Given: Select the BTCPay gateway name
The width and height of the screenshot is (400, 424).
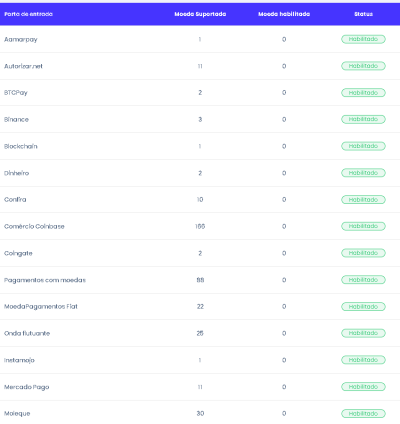Looking at the screenshot, I should point(16,93).
